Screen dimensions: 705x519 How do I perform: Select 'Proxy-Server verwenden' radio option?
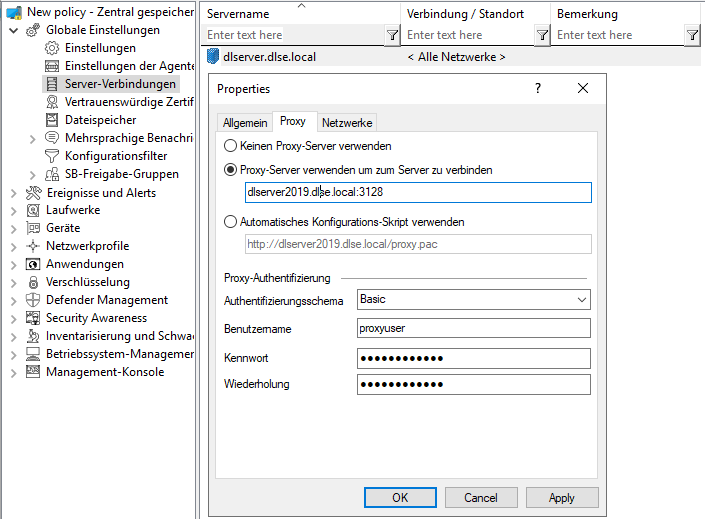231,170
